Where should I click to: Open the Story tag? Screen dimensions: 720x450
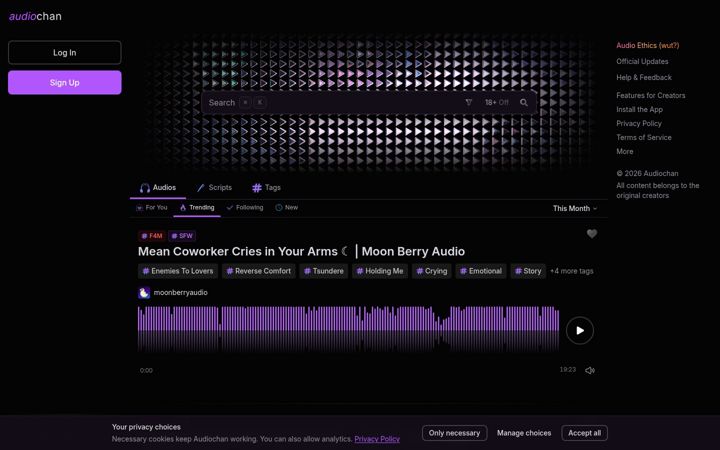click(528, 271)
